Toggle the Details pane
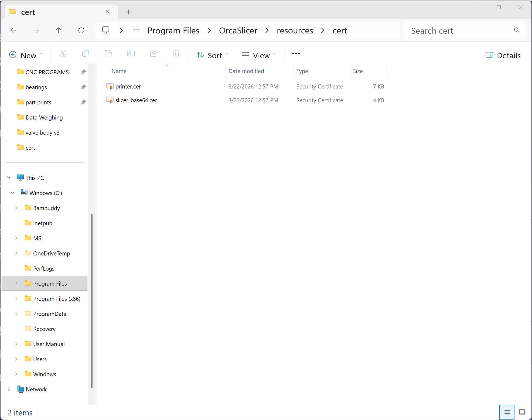The height and width of the screenshot is (420, 532). (x=503, y=55)
